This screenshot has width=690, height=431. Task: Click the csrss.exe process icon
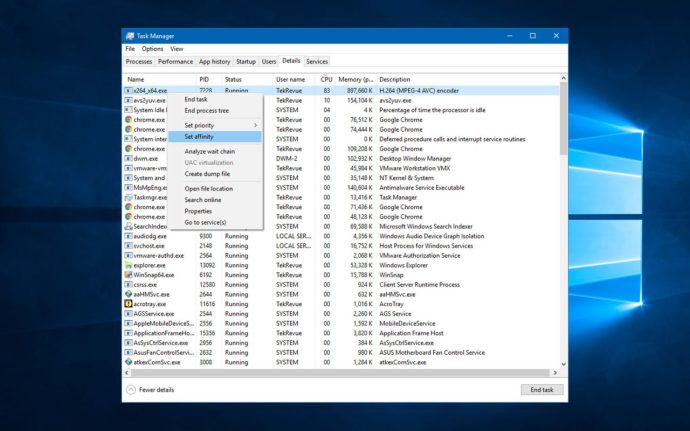tap(128, 284)
